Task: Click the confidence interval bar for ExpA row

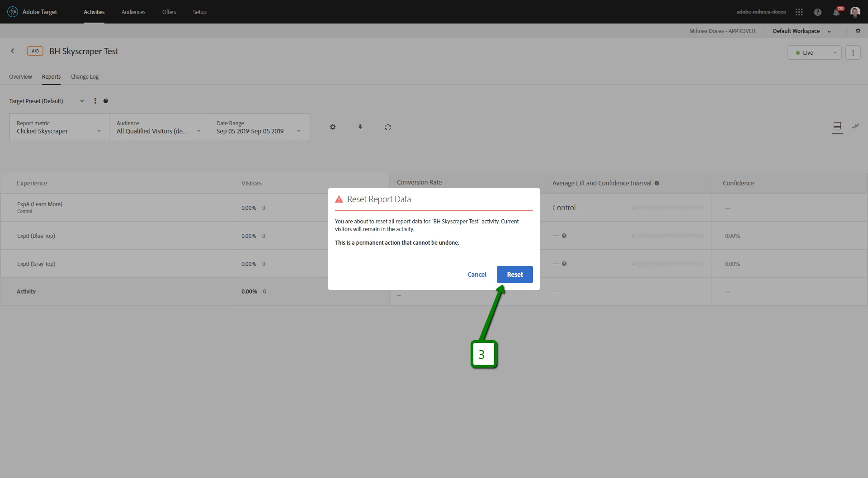Action: tap(668, 208)
